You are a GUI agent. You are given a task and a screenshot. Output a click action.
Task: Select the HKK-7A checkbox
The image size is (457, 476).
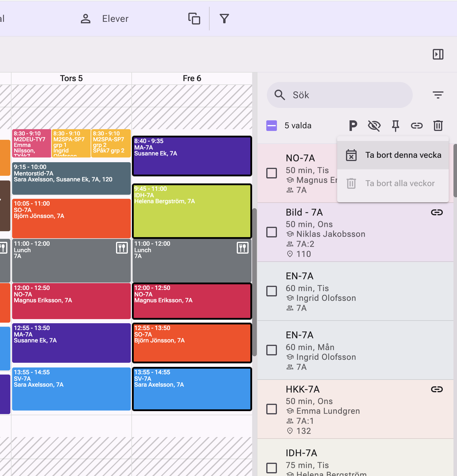(272, 409)
